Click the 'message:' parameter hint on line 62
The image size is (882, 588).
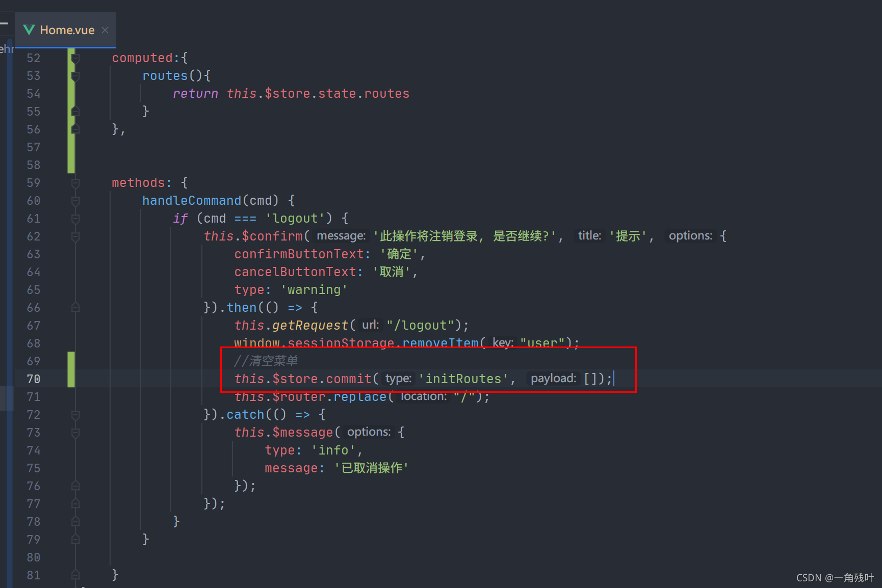(341, 236)
